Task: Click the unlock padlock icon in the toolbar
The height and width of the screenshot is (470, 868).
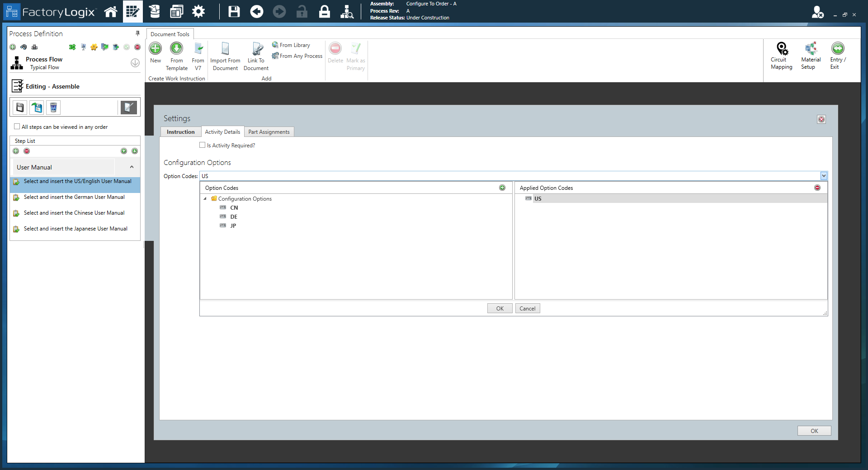Action: click(302, 11)
